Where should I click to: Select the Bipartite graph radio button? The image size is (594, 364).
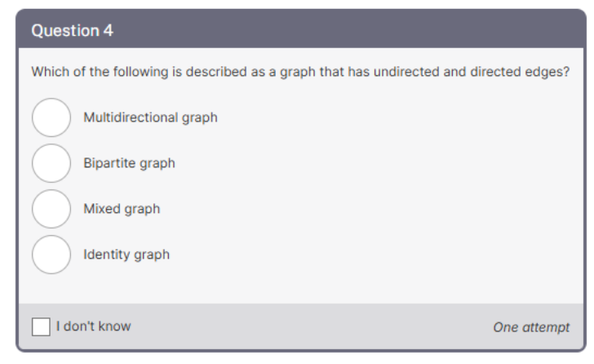point(51,163)
